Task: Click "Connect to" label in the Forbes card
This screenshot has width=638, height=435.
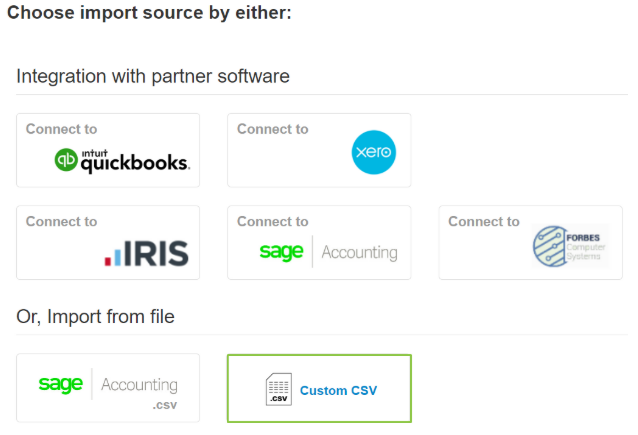Action: tap(483, 222)
